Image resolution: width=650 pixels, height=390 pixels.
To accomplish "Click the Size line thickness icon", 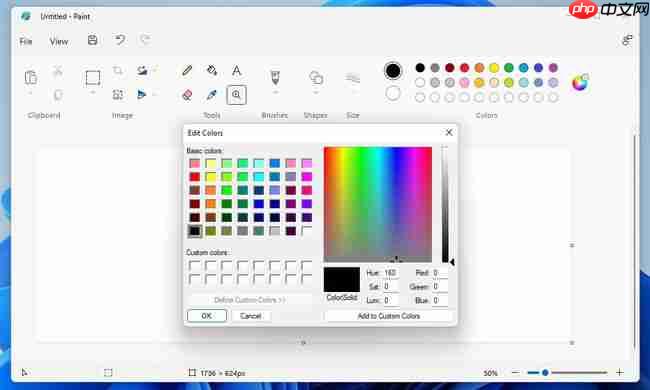I will pos(353,78).
